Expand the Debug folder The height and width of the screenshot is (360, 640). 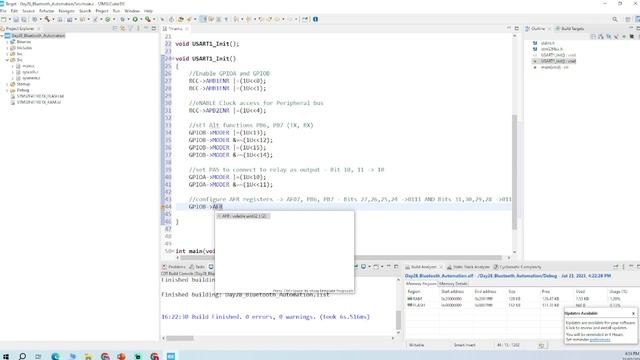coord(7,90)
